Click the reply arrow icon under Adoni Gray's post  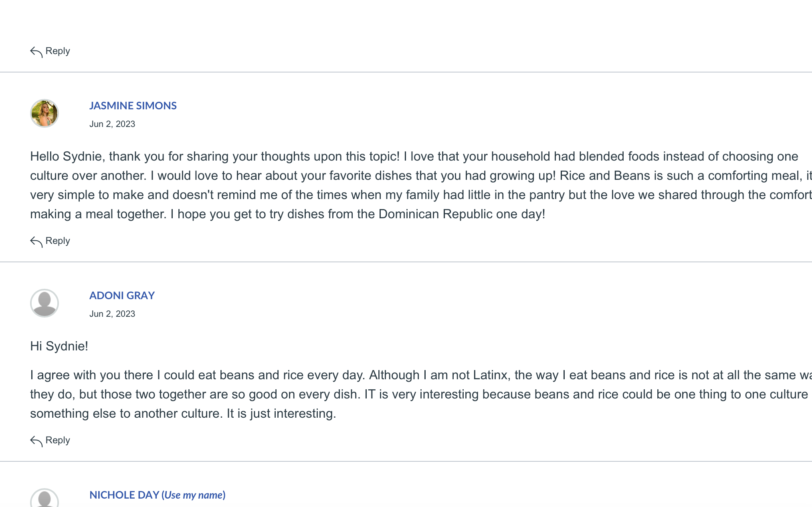click(36, 441)
